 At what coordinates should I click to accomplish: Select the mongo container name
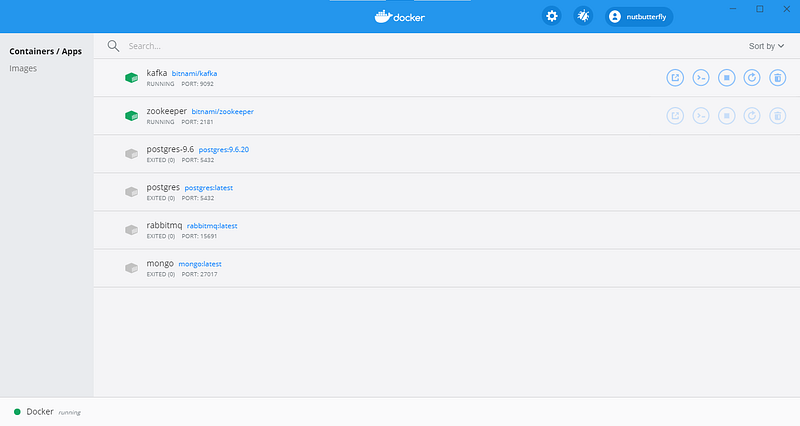[x=160, y=263]
